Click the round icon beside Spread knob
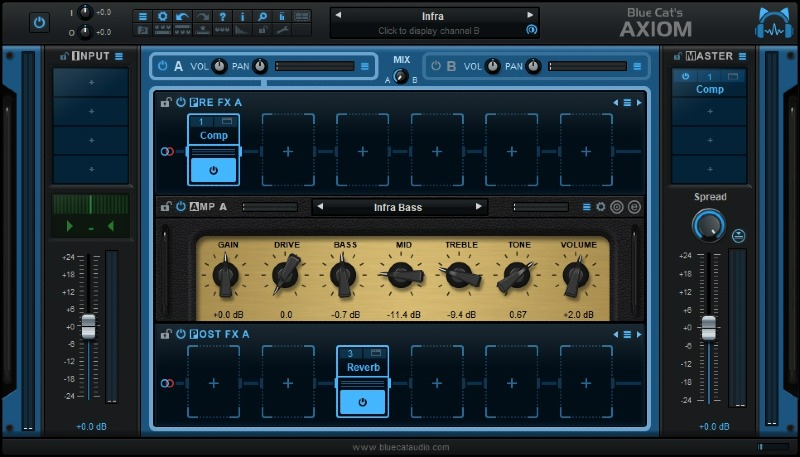The image size is (800, 457). 738,236
